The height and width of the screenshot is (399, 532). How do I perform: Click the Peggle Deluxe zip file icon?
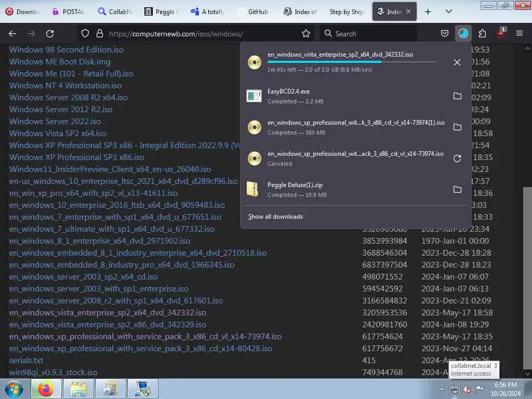tap(253, 189)
